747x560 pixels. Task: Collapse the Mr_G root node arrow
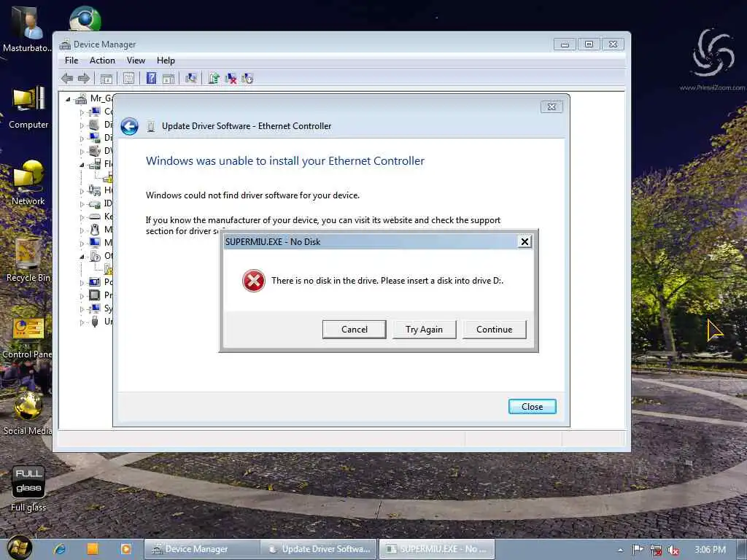point(68,99)
